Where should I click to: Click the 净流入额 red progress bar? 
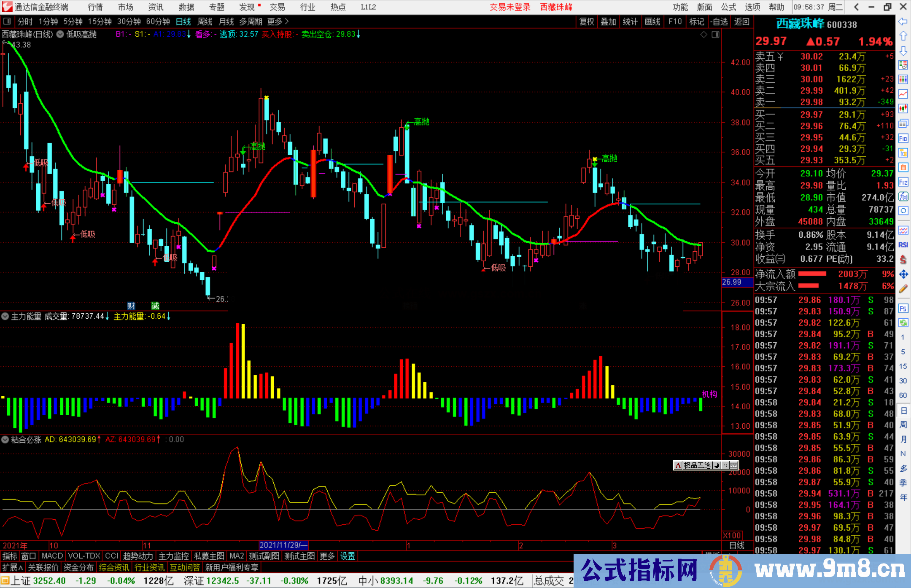812,274
